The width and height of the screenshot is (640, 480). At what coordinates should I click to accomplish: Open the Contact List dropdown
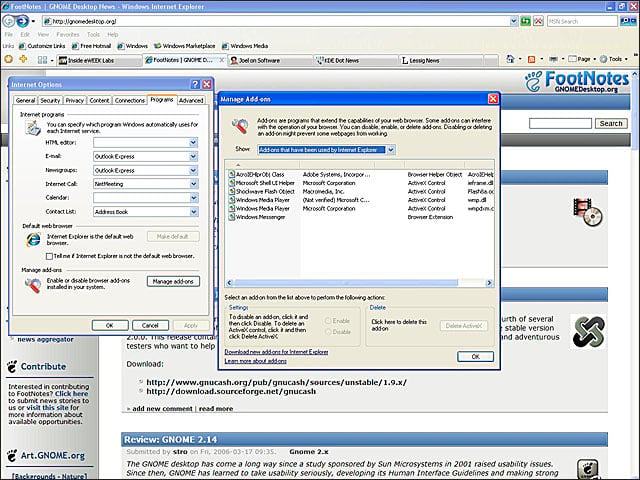(x=193, y=212)
